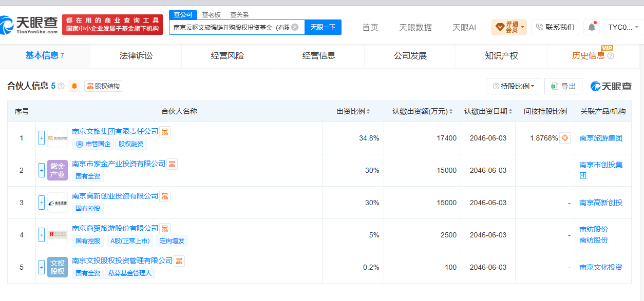Open equity structure icon beside 南京高新创业投资有限公司
644x301 pixels.
165,196
